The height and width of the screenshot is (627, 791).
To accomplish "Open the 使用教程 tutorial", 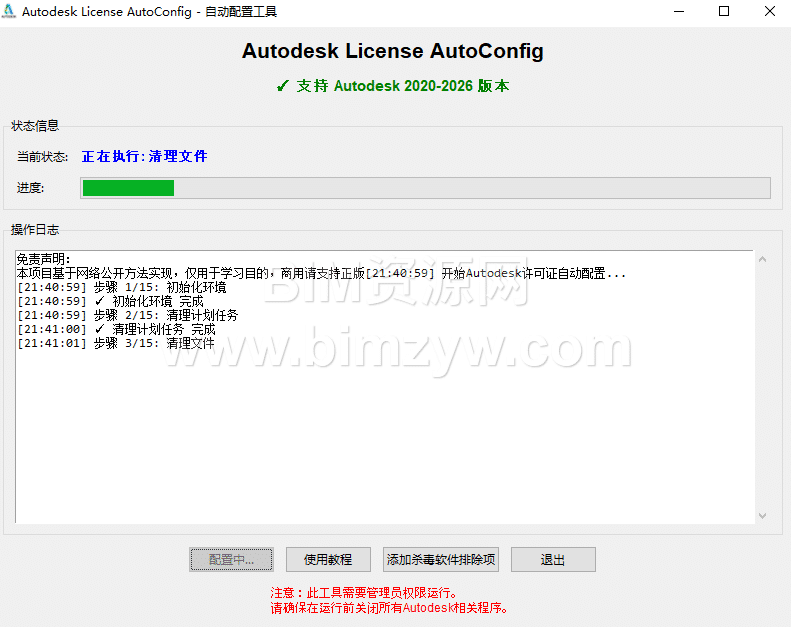I will coord(328,559).
